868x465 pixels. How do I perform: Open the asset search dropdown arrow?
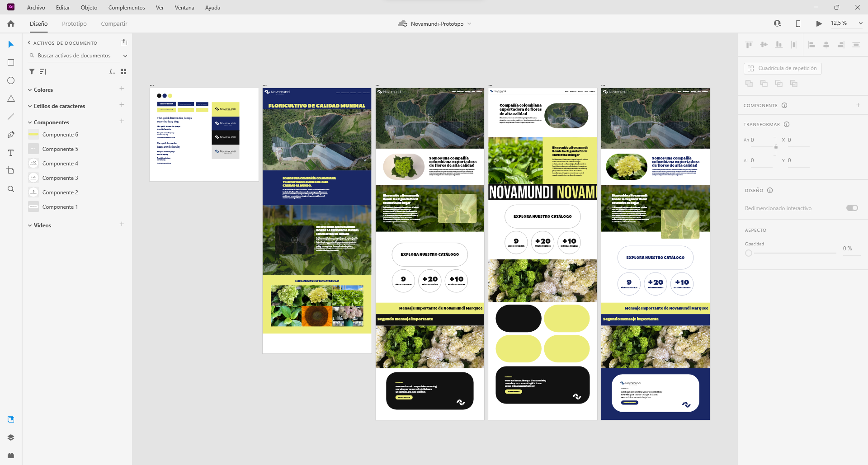[x=125, y=56]
